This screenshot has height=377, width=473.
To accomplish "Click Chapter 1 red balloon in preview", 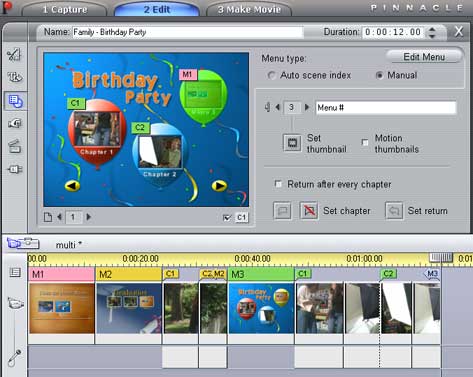I will tap(97, 133).
